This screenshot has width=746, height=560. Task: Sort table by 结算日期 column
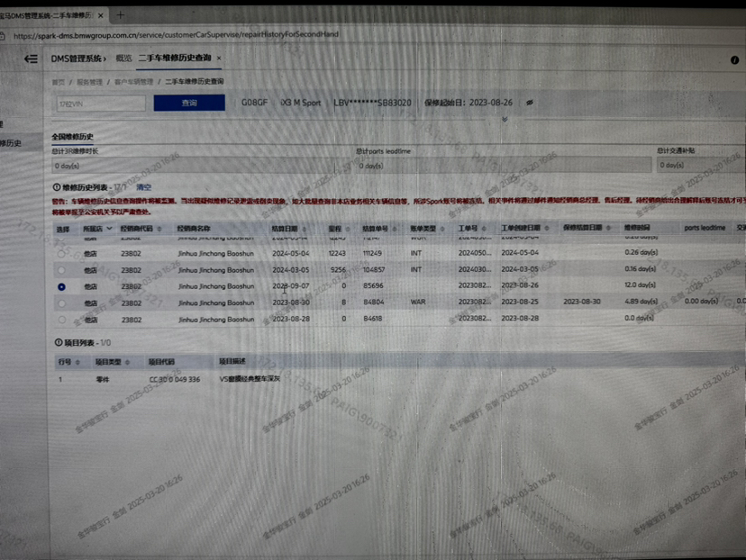(305, 230)
